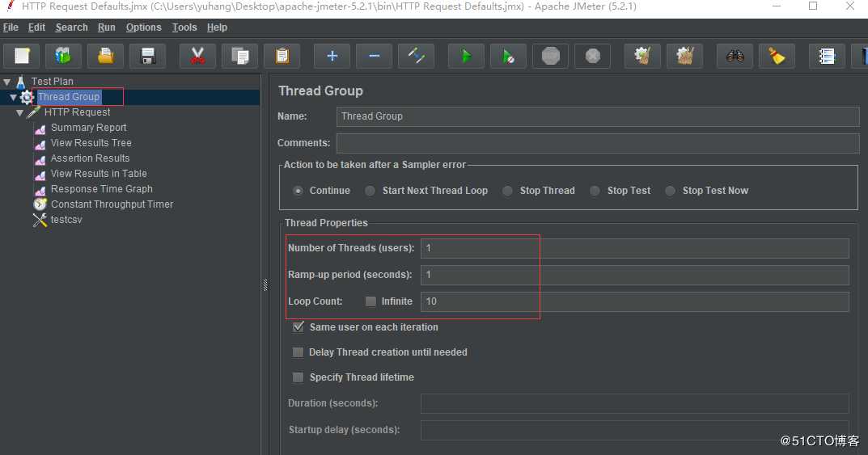Click the New test plan icon
This screenshot has height=455, width=868.
[x=22, y=56]
